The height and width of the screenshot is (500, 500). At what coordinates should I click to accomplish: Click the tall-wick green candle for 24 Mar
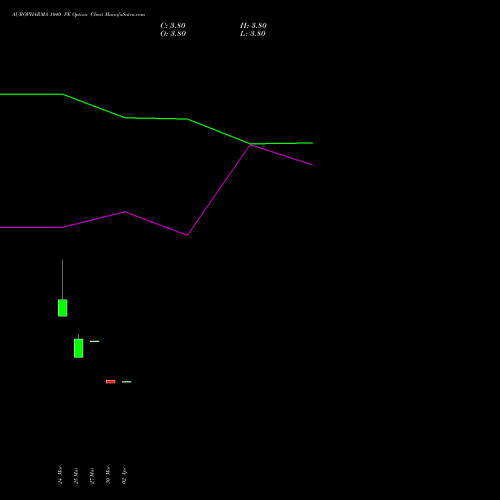coord(62,308)
